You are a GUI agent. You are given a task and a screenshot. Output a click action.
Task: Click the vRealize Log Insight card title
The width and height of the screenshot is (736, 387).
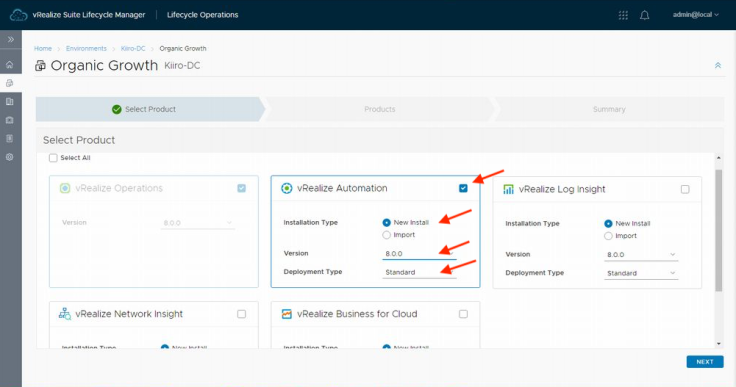coord(562,189)
